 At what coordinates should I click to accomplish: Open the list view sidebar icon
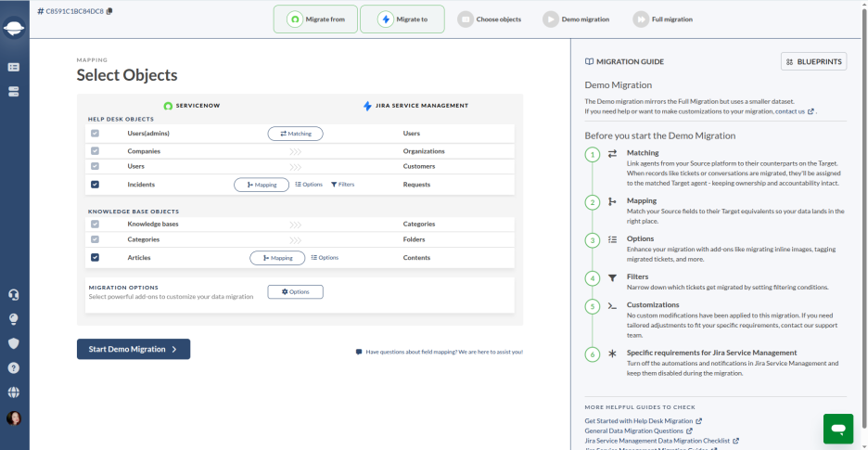click(14, 67)
